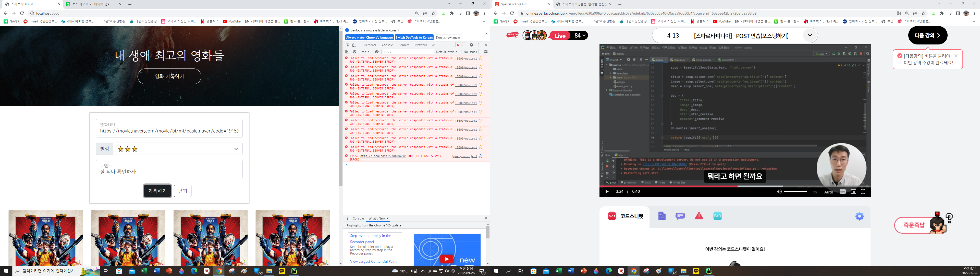Select the Console tab in DevTools
The width and height of the screenshot is (980, 276).
coord(387,45)
